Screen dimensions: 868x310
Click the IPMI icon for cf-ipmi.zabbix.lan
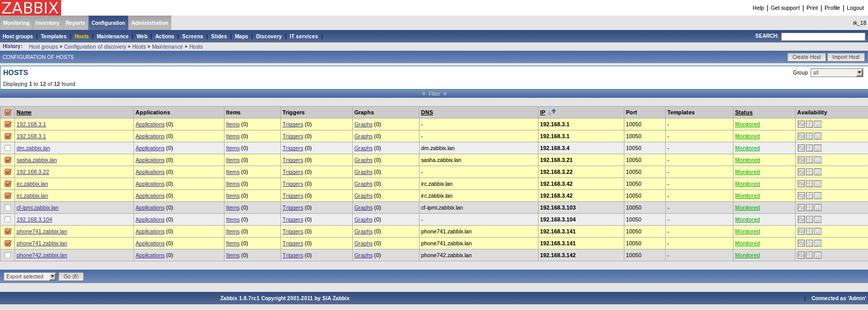818,208
